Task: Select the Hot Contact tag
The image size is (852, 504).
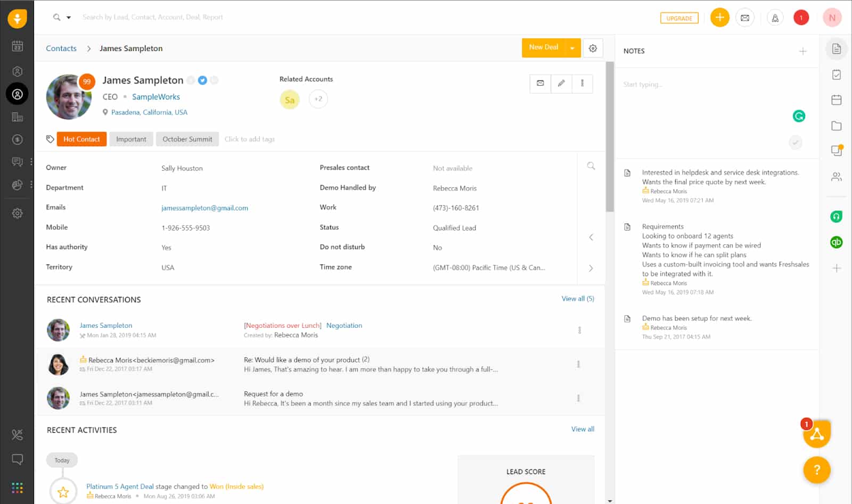Action: (81, 139)
